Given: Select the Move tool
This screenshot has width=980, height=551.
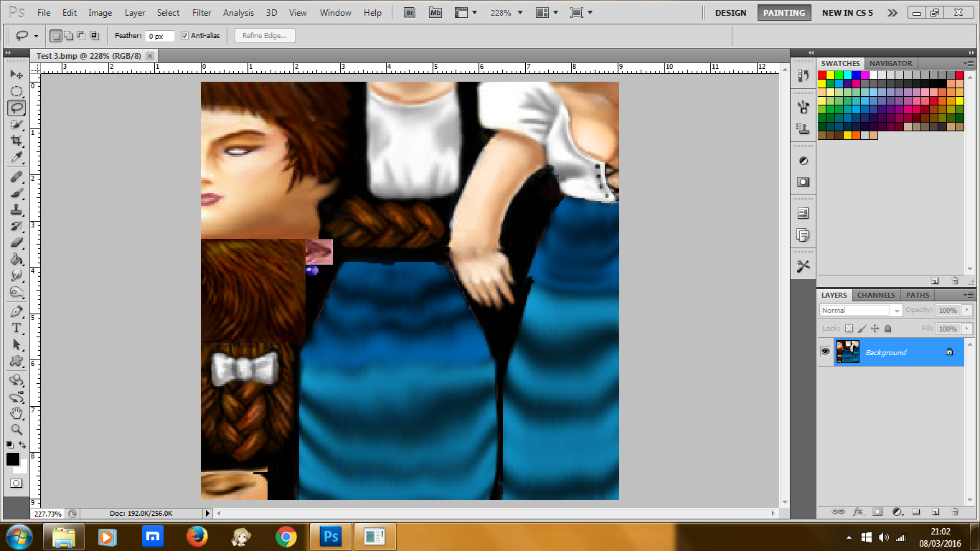Looking at the screenshot, I should 16,74.
